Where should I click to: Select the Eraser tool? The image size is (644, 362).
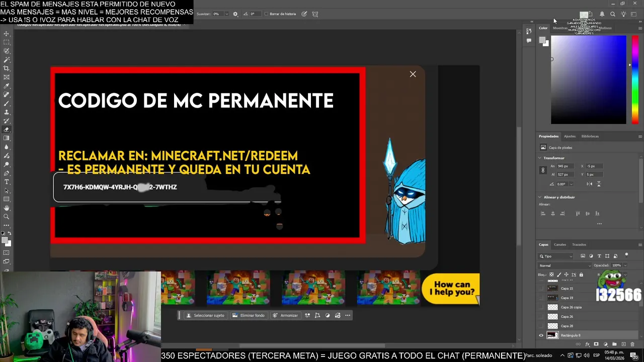[x=7, y=130]
